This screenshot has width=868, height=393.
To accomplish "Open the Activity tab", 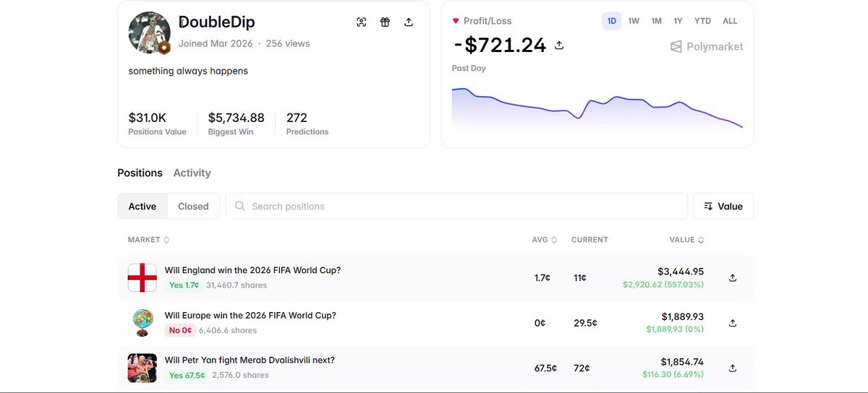I will 192,173.
